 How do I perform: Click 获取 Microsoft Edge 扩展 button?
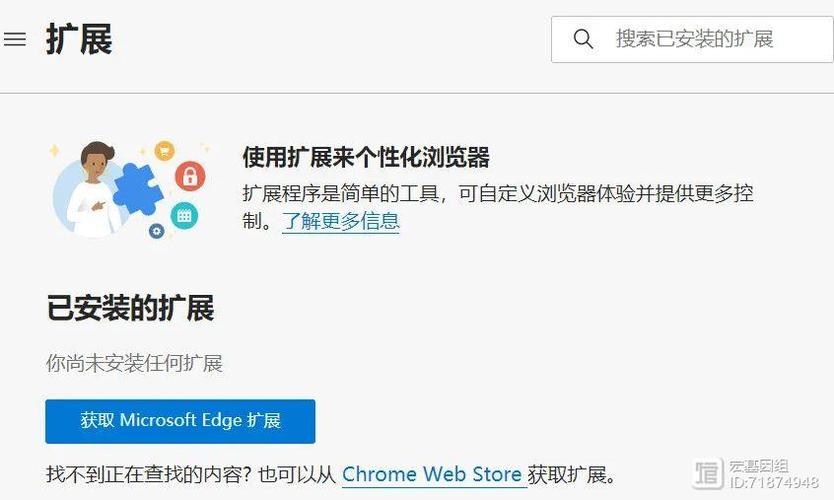click(x=180, y=421)
